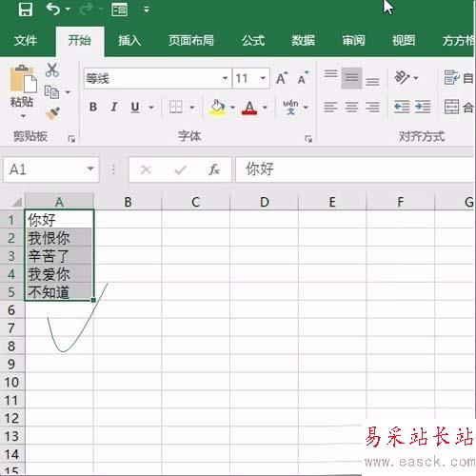The image size is (476, 476).
Task: Click the cancel X in formula bar
Action: 146,169
